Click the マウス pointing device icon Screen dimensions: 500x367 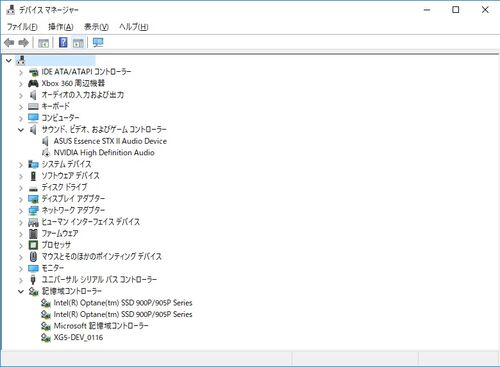click(33, 257)
